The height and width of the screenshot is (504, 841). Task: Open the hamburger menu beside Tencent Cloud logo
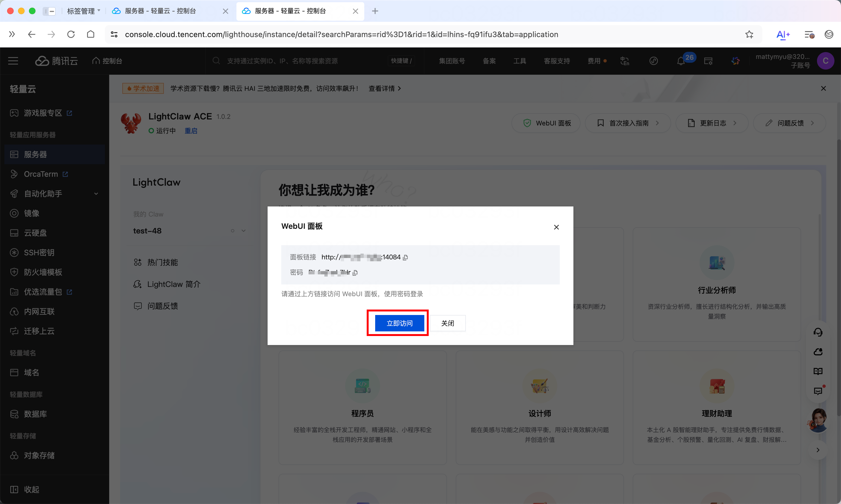point(13,61)
